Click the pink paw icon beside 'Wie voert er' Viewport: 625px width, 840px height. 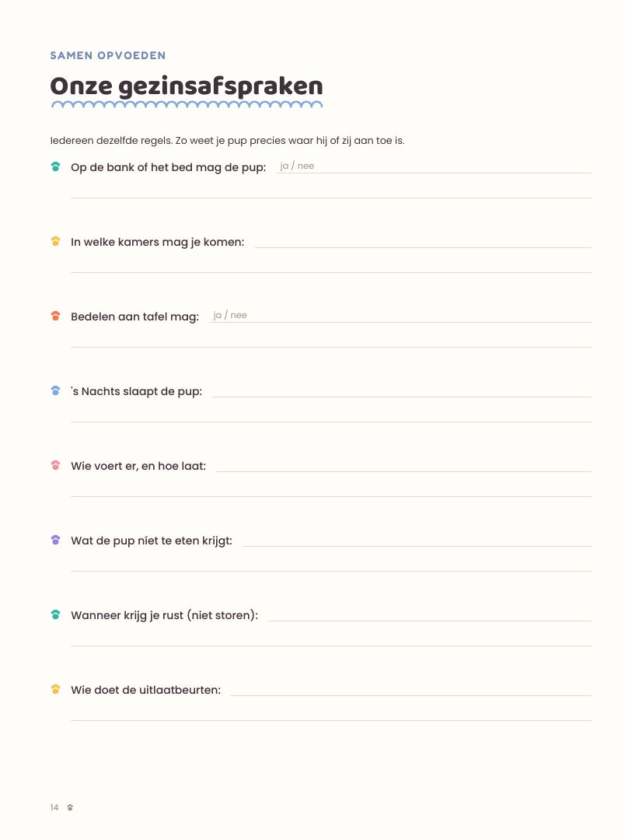[55, 465]
